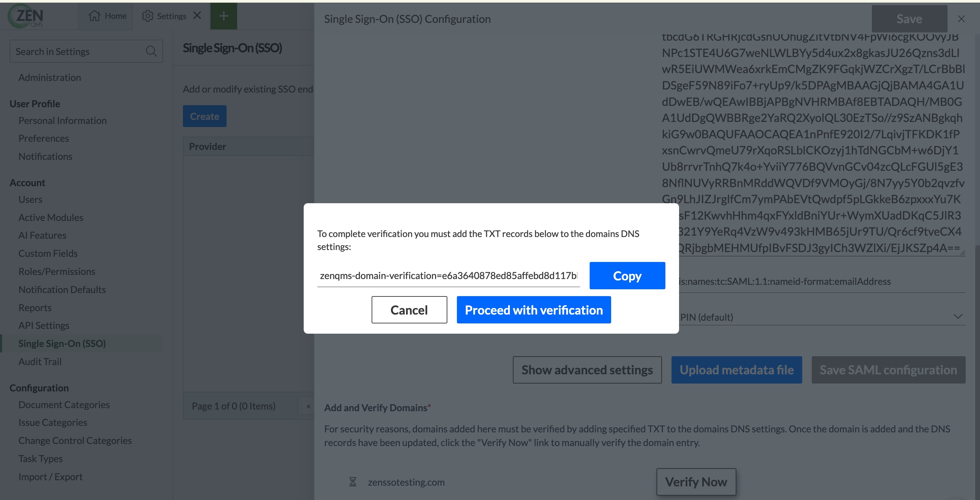This screenshot has width=980, height=500.
Task: Go to first page arrow in pager
Action: coord(308,406)
